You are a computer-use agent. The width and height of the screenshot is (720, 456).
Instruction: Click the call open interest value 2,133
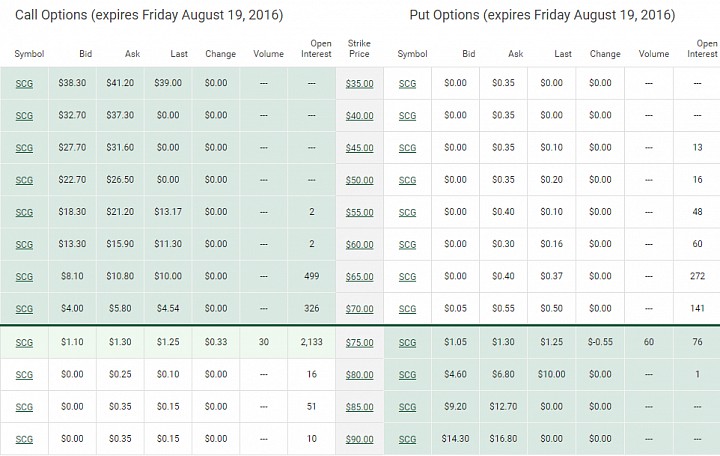pyautogui.click(x=311, y=342)
